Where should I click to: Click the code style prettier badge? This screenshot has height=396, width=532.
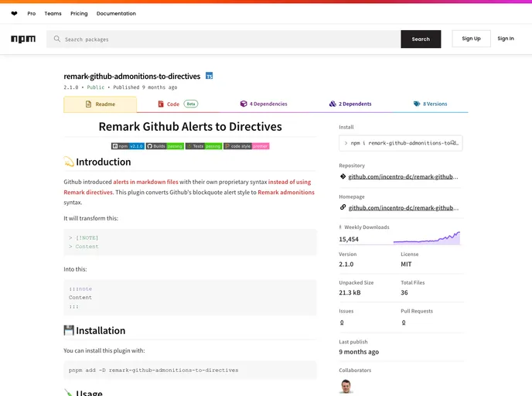click(x=247, y=146)
